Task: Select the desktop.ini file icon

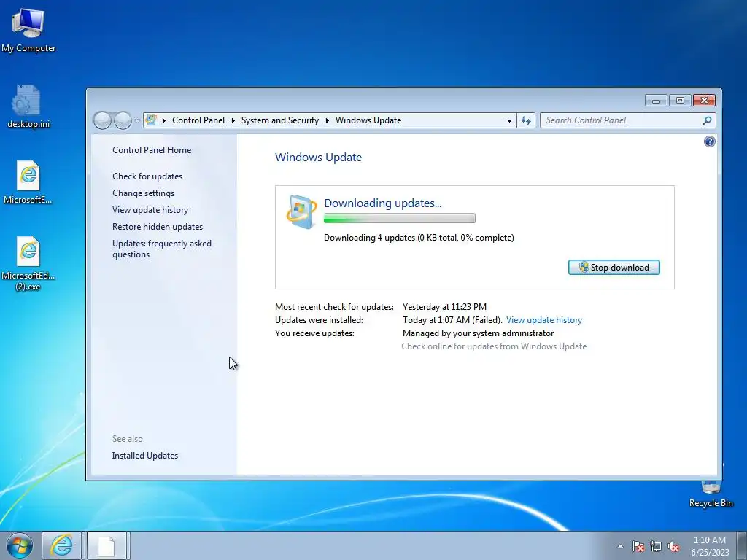Action: 28,106
